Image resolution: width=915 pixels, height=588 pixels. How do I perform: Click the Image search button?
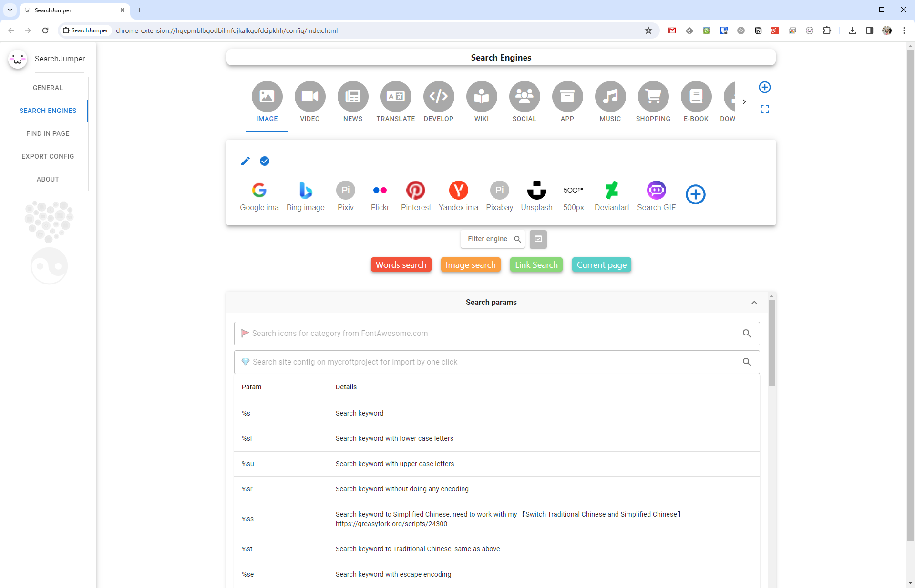coord(471,265)
